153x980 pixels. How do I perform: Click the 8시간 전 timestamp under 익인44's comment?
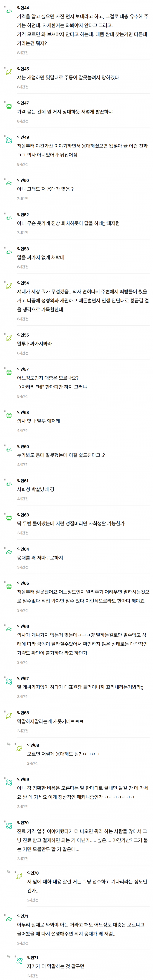coord(23,53)
